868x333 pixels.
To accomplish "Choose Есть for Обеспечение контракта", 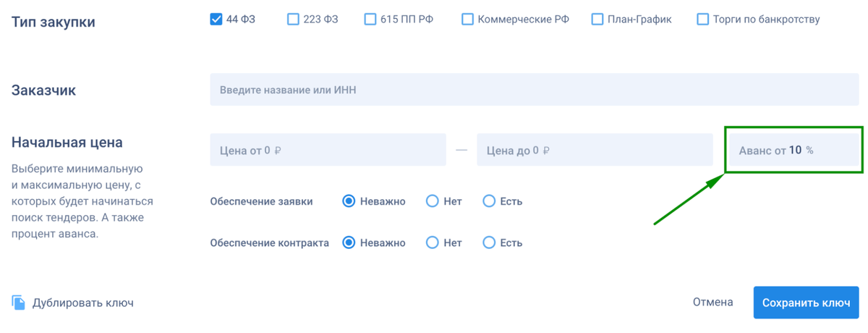I will tap(489, 243).
